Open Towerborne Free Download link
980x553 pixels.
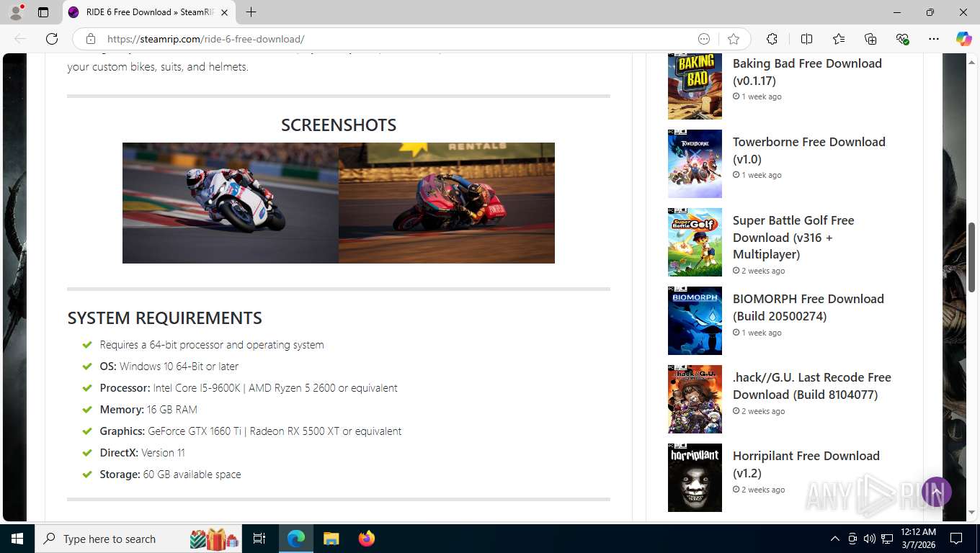click(808, 150)
